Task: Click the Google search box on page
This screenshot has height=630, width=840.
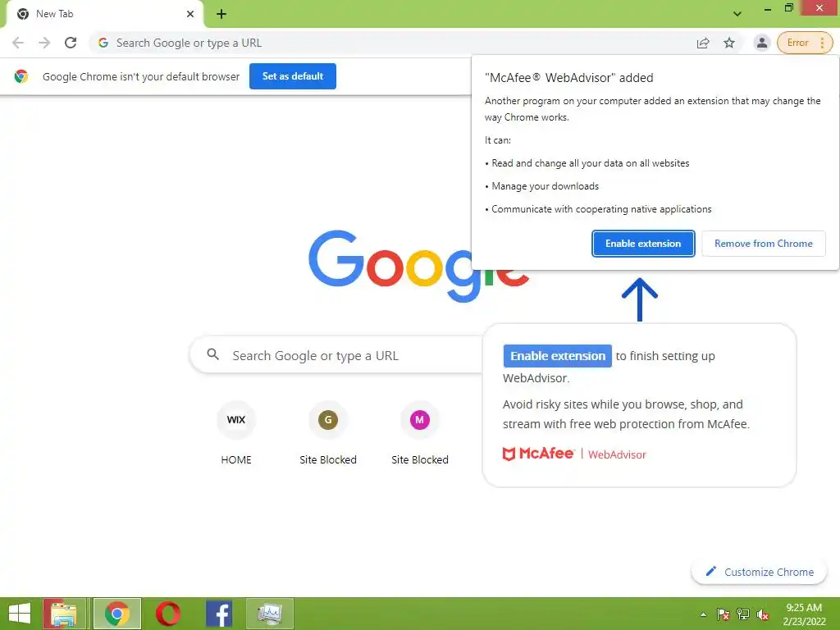Action: (337, 355)
